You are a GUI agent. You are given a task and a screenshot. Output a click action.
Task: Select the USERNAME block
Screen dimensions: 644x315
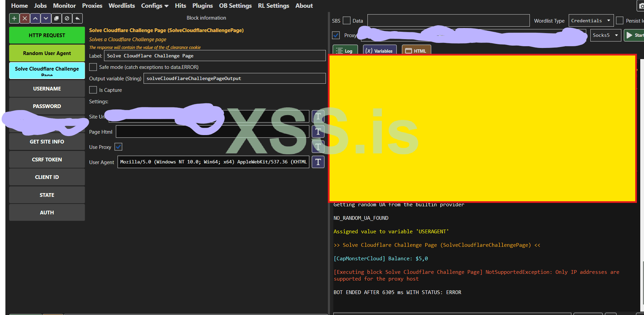point(47,89)
